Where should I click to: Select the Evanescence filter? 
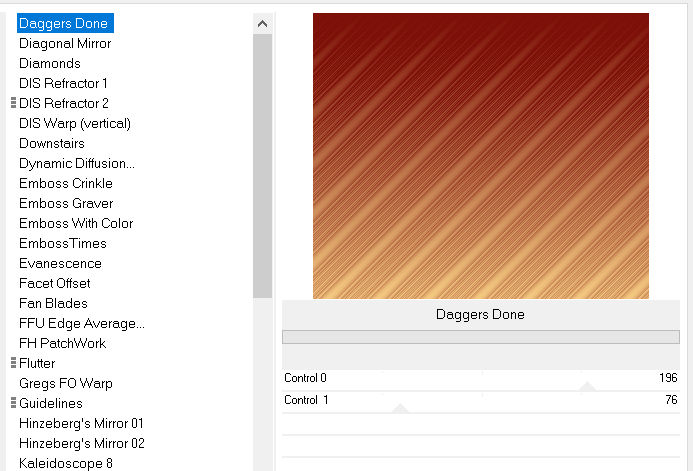[x=60, y=263]
